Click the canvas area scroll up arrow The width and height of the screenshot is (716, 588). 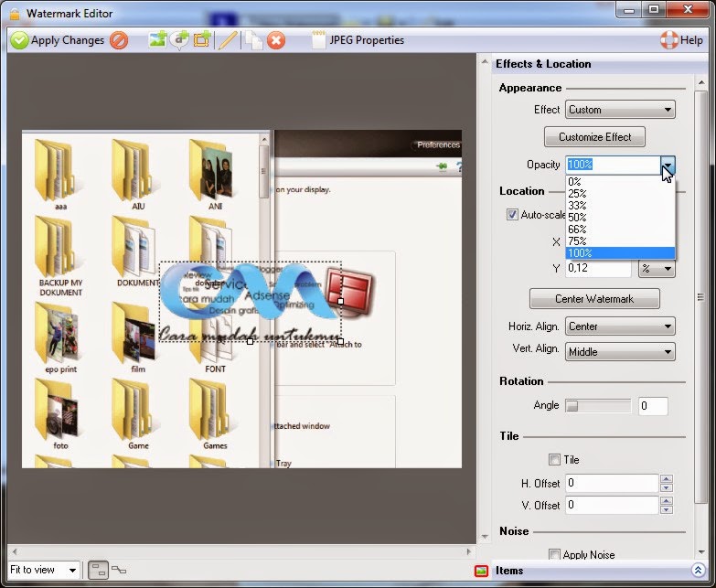point(485,61)
